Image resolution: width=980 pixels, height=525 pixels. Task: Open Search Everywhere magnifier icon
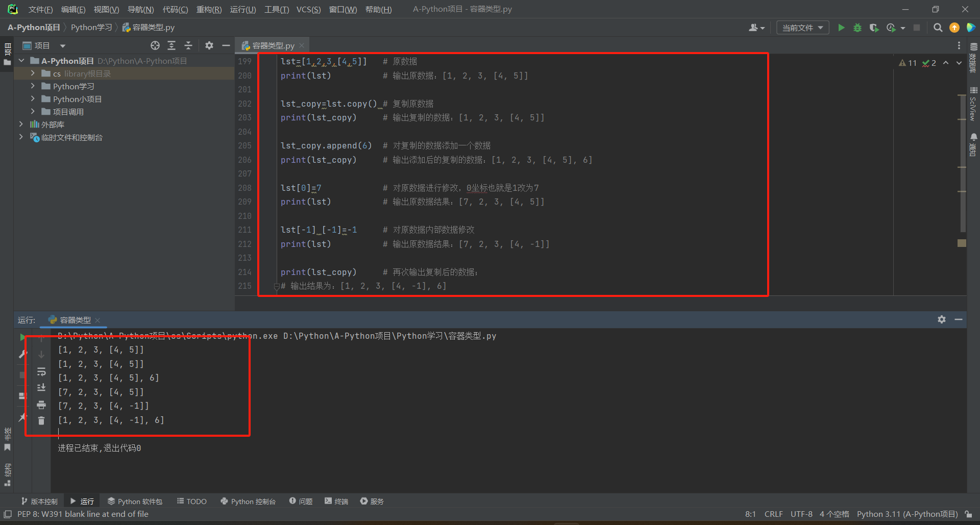(x=938, y=28)
